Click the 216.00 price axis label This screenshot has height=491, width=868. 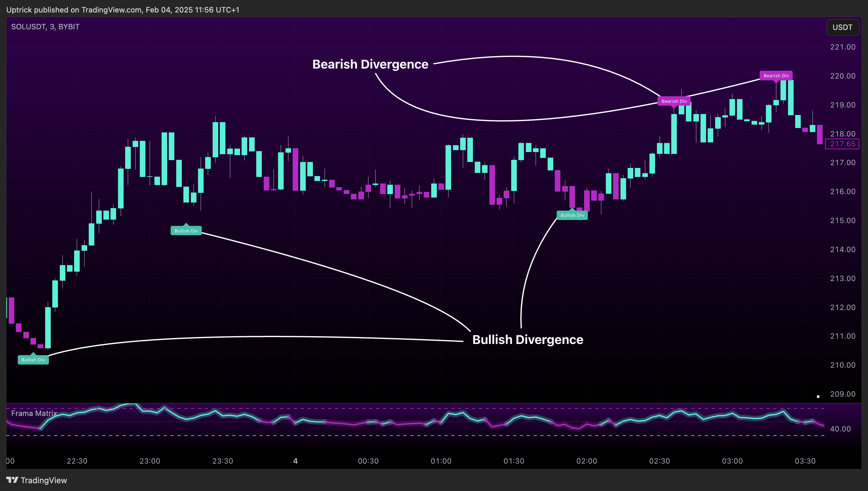[843, 192]
